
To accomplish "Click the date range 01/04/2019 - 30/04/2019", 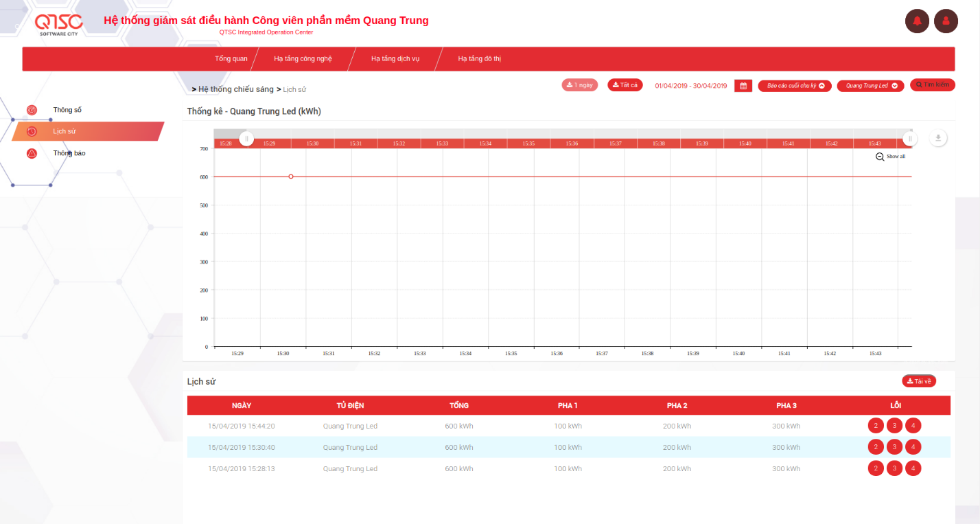I will point(691,86).
